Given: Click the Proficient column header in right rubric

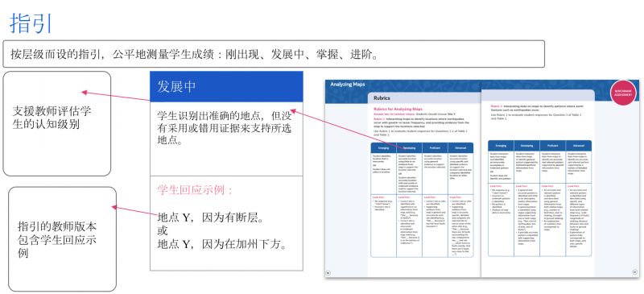Looking at the screenshot, I should click(x=553, y=146).
